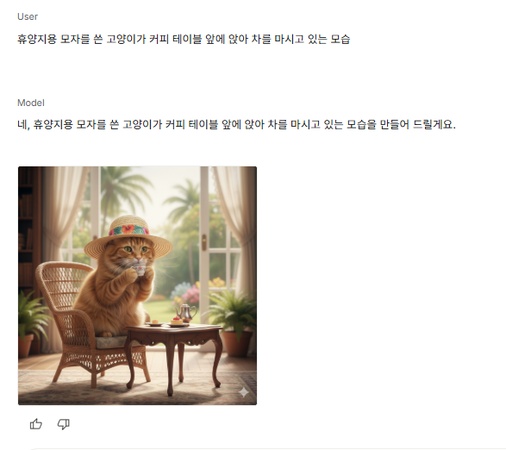This screenshot has width=506, height=450.
Task: Open the generated cat image
Action: tap(137, 285)
